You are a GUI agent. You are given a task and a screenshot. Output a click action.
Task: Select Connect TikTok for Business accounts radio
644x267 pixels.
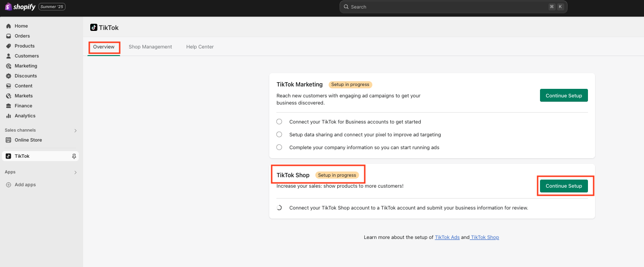pos(279,122)
